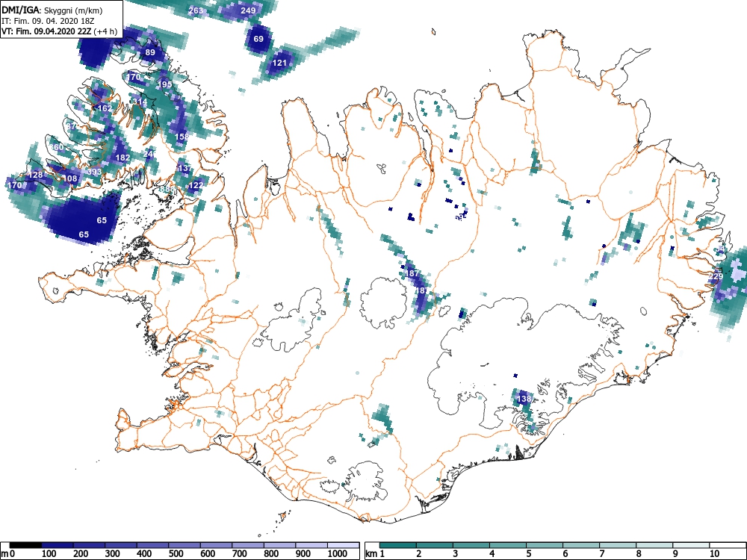Click the visibility value '162'
Viewport: 747px width, 560px height.
105,108
